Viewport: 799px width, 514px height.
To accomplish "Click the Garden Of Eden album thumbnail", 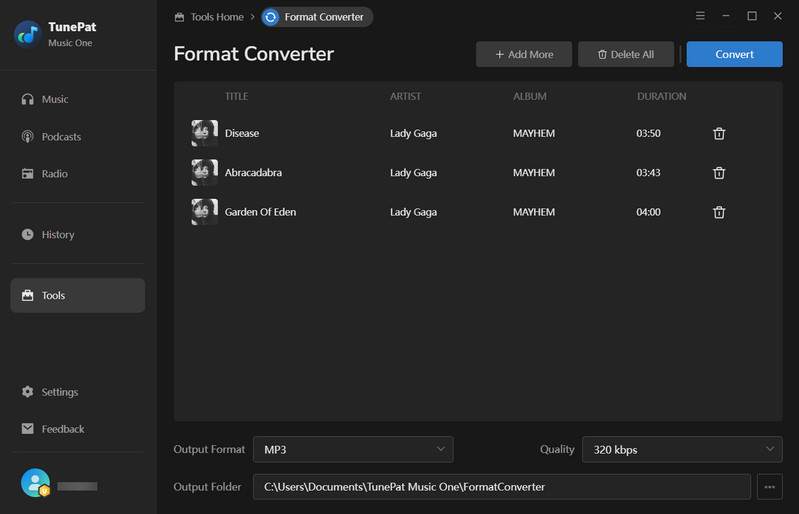I will pyautogui.click(x=204, y=212).
